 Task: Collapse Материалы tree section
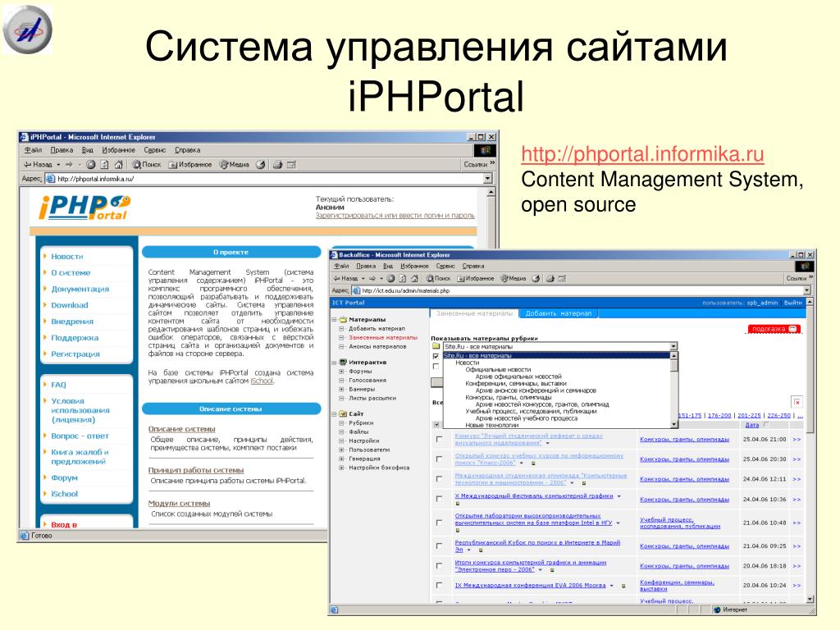point(334,319)
